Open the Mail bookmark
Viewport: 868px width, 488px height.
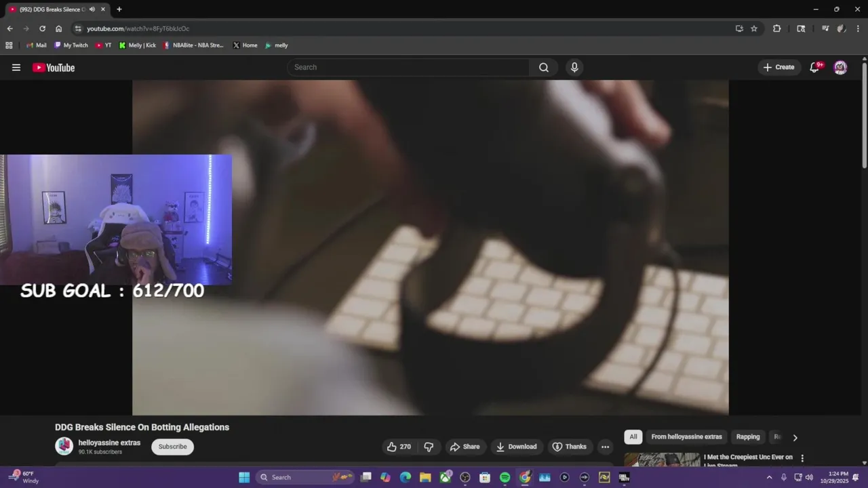36,45
